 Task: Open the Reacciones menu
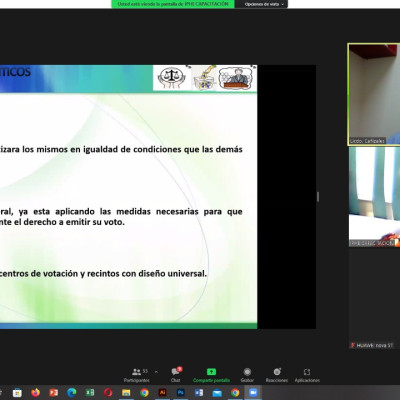click(x=277, y=375)
